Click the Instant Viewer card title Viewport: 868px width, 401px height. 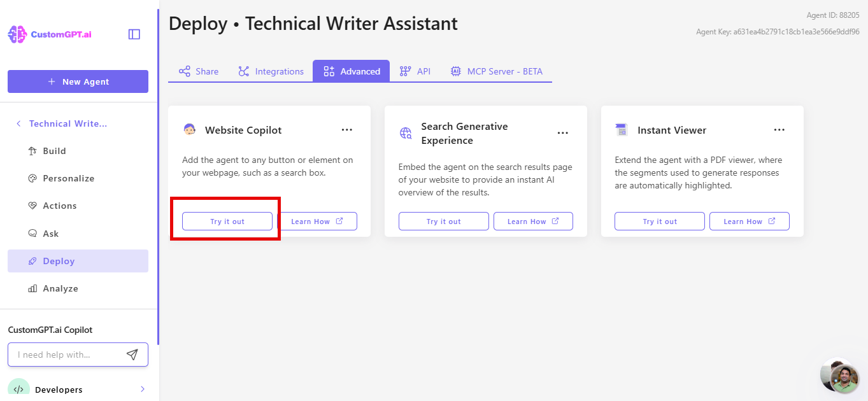click(672, 130)
